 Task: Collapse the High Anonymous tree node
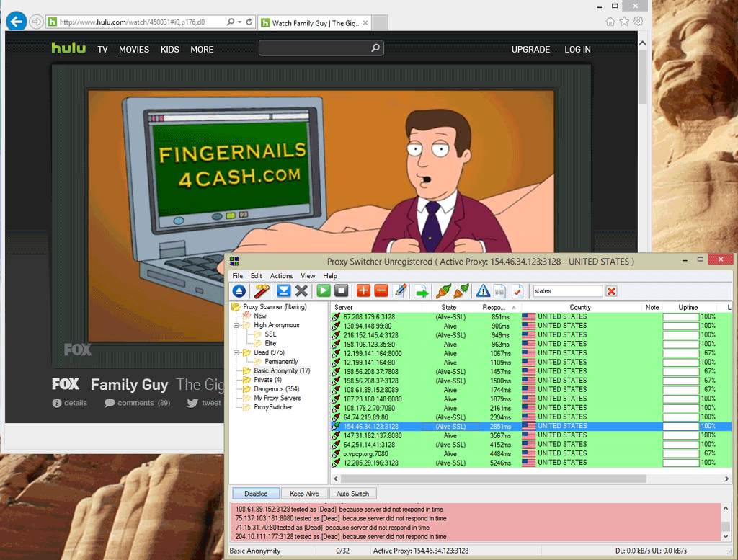click(236, 325)
